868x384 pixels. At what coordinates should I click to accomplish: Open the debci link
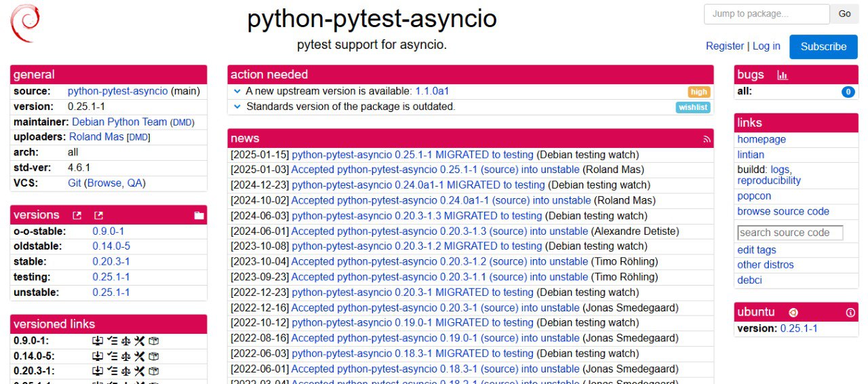coord(750,280)
